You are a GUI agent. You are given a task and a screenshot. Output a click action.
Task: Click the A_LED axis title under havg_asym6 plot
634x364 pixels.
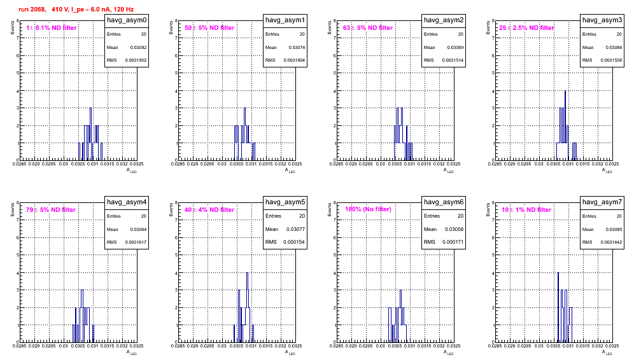tap(449, 353)
